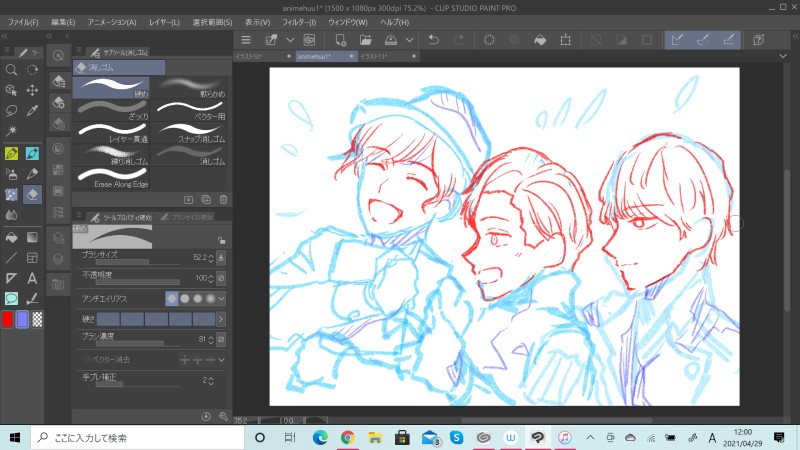
Task: Select the Object operation tool
Action: [x=11, y=90]
